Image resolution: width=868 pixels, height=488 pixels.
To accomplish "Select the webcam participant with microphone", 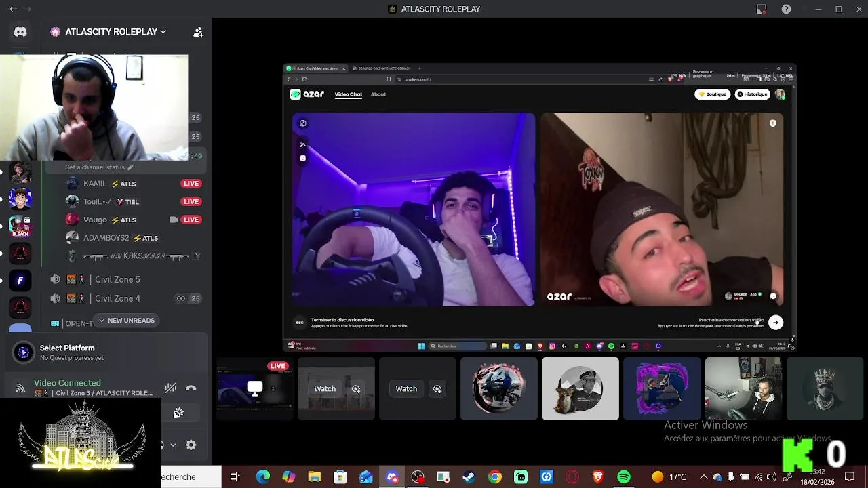I will click(x=743, y=388).
